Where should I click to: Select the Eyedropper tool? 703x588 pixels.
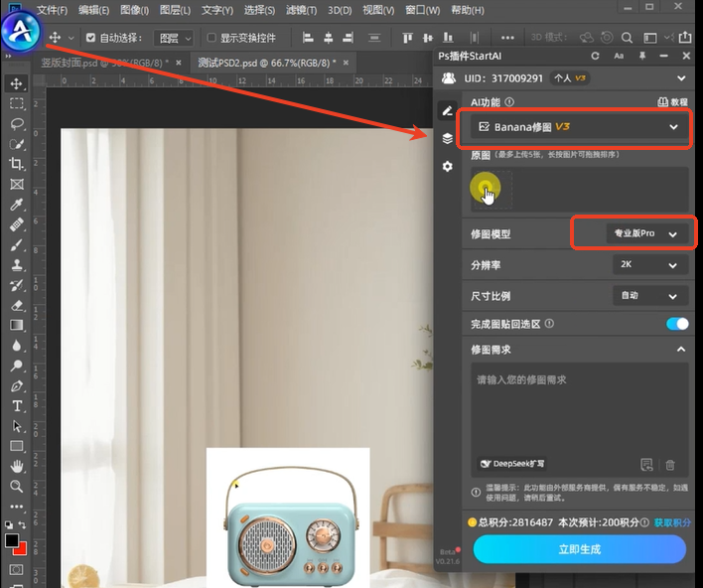(x=17, y=205)
